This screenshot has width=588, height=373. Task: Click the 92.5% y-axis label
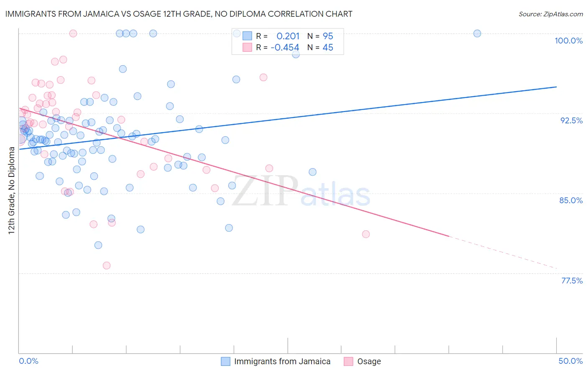[x=571, y=120]
